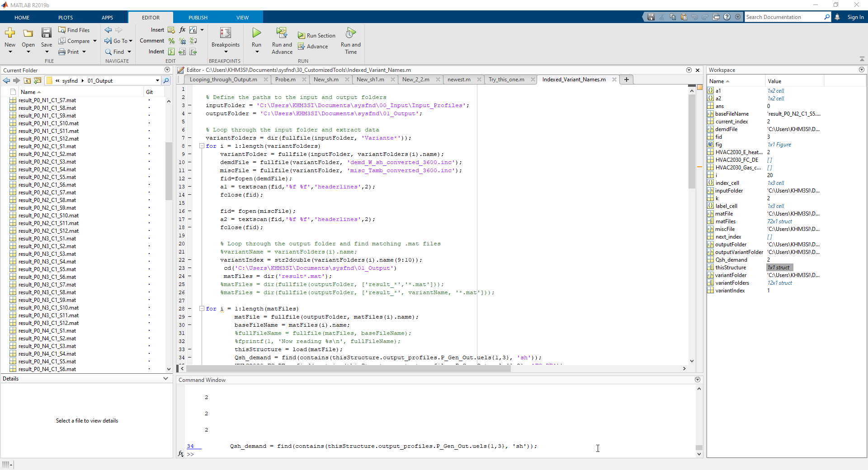Image resolution: width=868 pixels, height=470 pixels.
Task: Expand the Compare dropdown arrow
Action: 95,41
